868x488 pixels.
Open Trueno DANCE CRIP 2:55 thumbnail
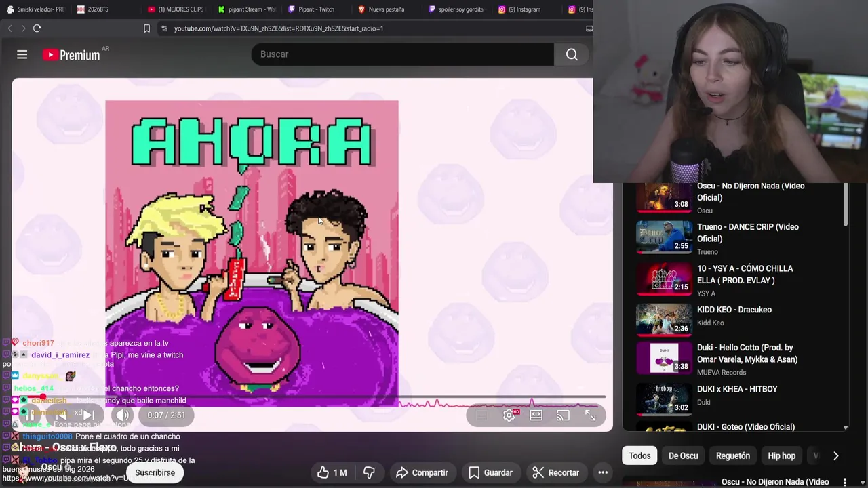[664, 237]
